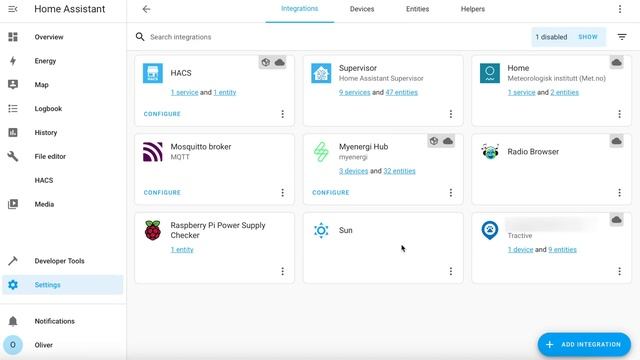Screen dimensions: 640x360
Task: Open Raspberry Pi card three-dot menu
Action: [x=282, y=271]
